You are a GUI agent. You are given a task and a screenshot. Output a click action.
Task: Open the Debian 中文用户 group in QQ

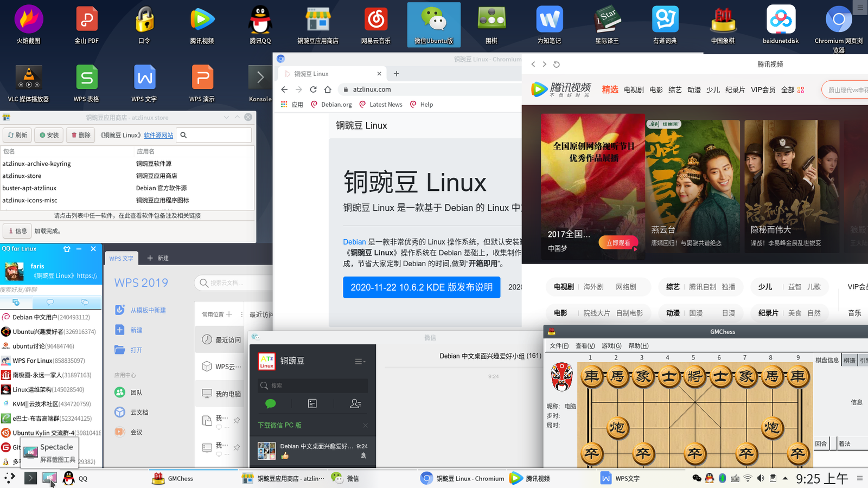[x=51, y=317]
